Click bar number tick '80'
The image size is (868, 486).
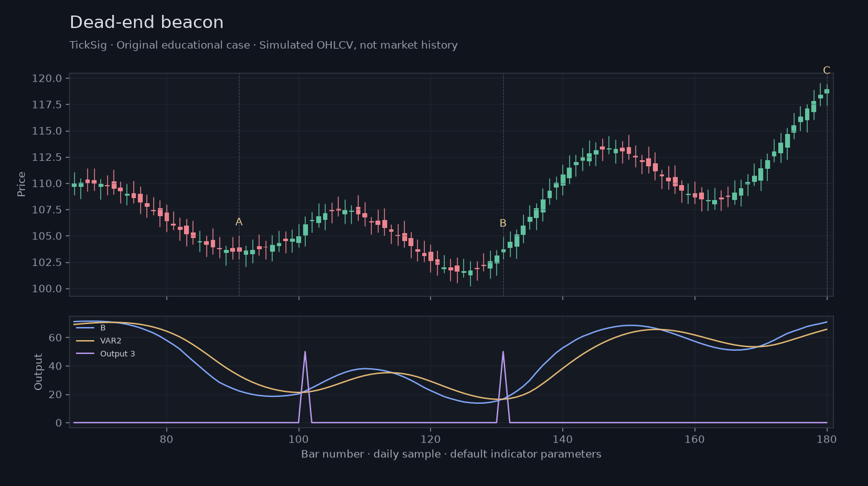pos(166,439)
